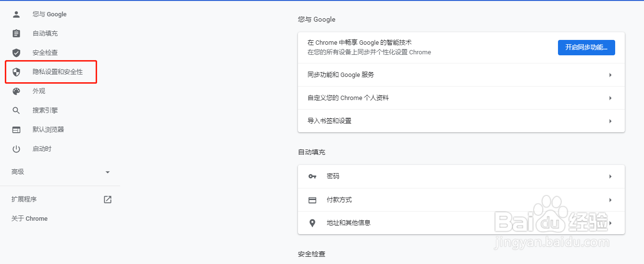Click the 您与 Google section heading
This screenshot has height=264, width=644.
[317, 20]
